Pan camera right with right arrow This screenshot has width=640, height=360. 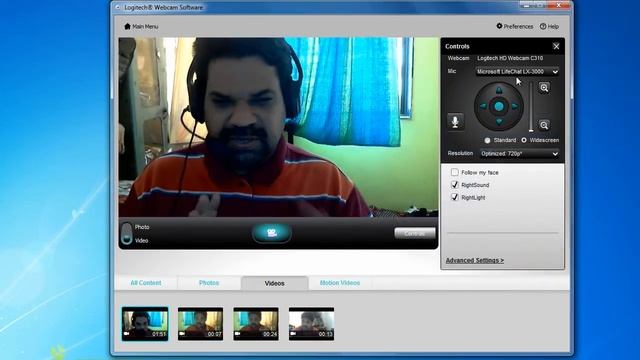pyautogui.click(x=514, y=106)
